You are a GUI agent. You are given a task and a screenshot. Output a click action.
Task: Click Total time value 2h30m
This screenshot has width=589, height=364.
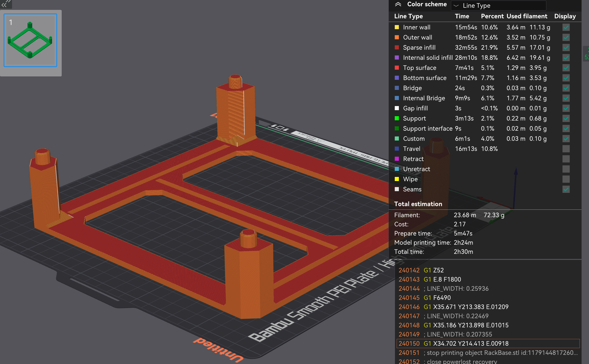pyautogui.click(x=463, y=252)
